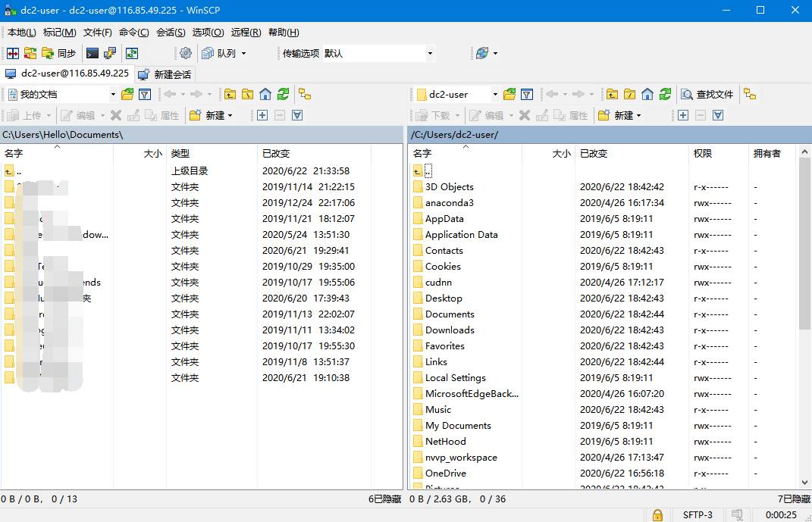The image size is (812, 522).
Task: Open the terminal console icon
Action: [x=92, y=53]
